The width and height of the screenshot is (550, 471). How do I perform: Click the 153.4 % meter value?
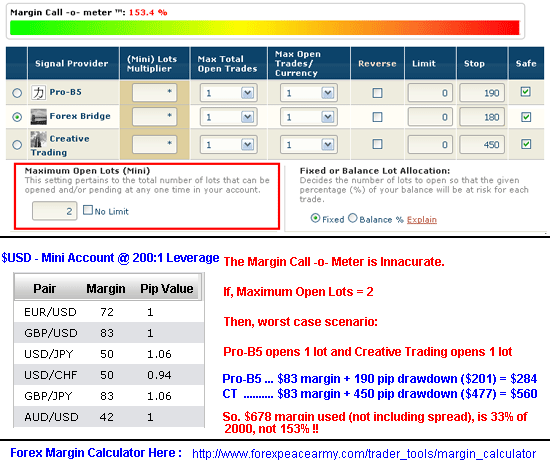pos(148,12)
